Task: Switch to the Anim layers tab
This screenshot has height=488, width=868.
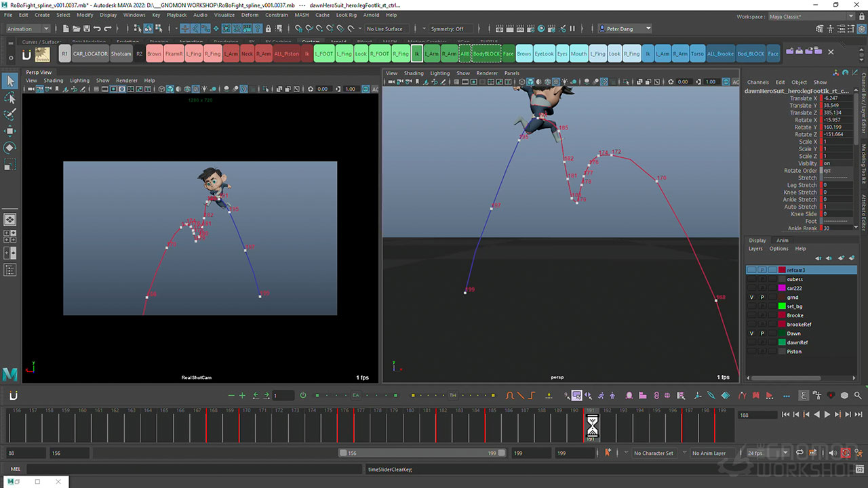Action: coord(782,240)
